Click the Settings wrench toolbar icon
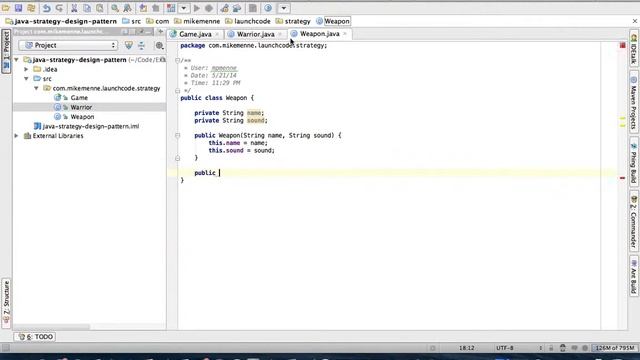This screenshot has height=360, width=640. point(224,8)
